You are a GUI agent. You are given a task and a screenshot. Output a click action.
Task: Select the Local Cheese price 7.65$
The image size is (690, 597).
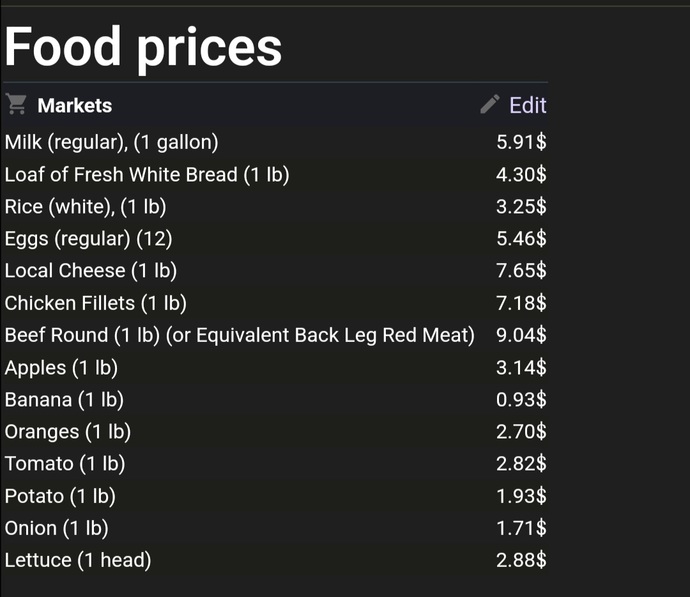(x=521, y=271)
